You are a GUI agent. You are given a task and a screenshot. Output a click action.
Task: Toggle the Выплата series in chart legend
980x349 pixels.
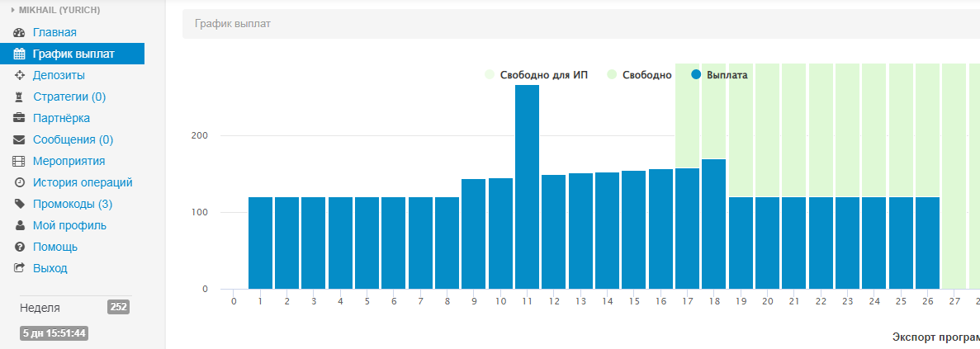(x=719, y=75)
